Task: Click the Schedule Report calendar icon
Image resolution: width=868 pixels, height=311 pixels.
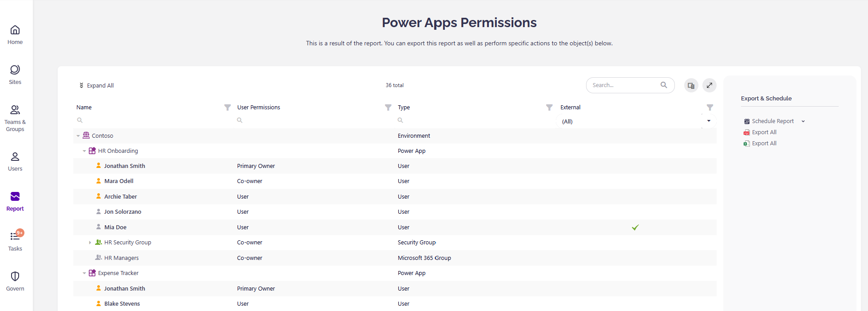Action: click(x=747, y=121)
